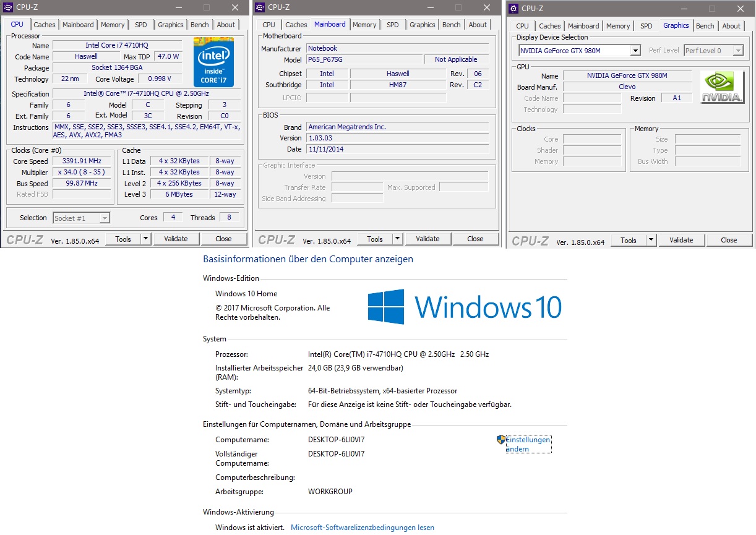Screen dimensions: 756x535
Task: Click the Instructions field listing MMX, SSE
Action: [x=147, y=131]
